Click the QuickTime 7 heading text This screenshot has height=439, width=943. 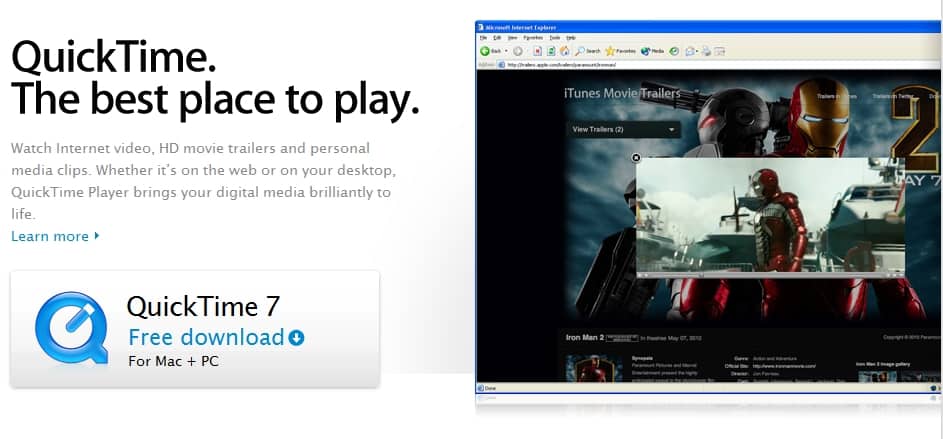point(203,306)
